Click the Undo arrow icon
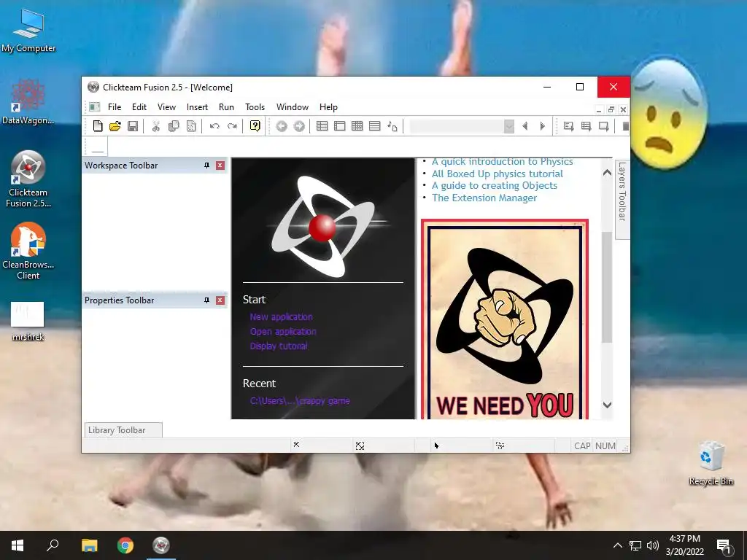747x560 pixels. (214, 126)
